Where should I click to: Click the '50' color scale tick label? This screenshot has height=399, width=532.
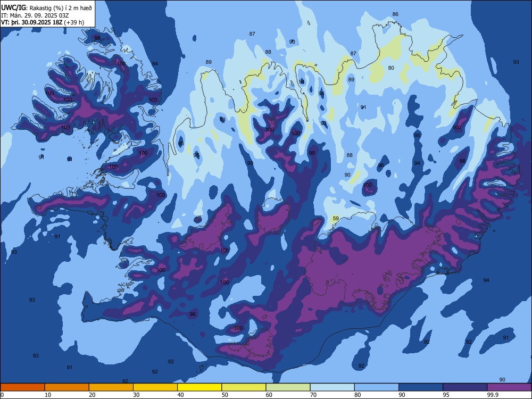[225, 395]
